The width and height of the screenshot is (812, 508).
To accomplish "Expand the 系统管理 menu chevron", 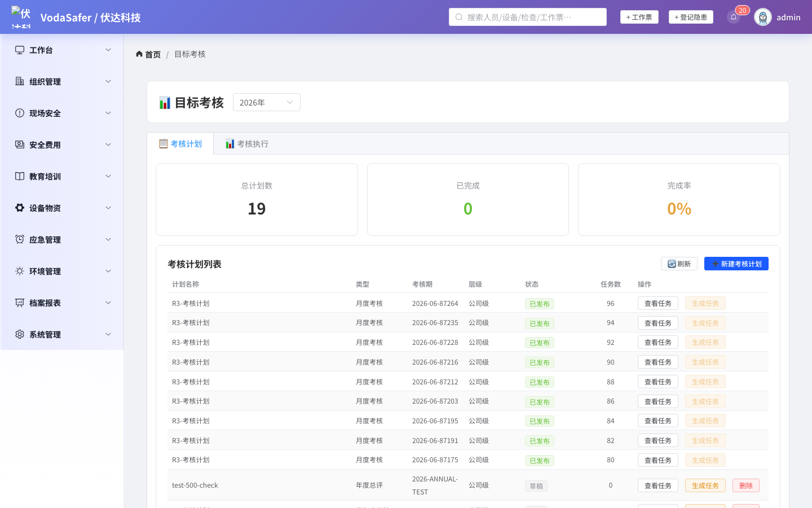I will [108, 334].
